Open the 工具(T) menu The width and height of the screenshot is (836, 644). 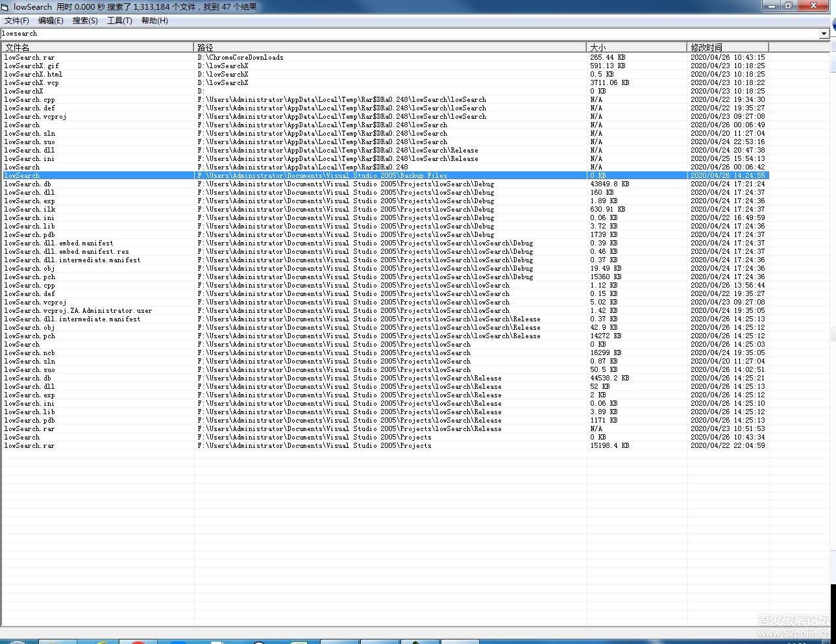(x=119, y=21)
